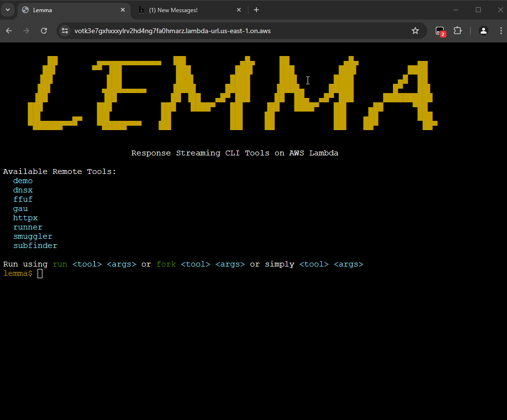Click the subfinder tool link
This screenshot has width=507, height=420.
coord(35,246)
